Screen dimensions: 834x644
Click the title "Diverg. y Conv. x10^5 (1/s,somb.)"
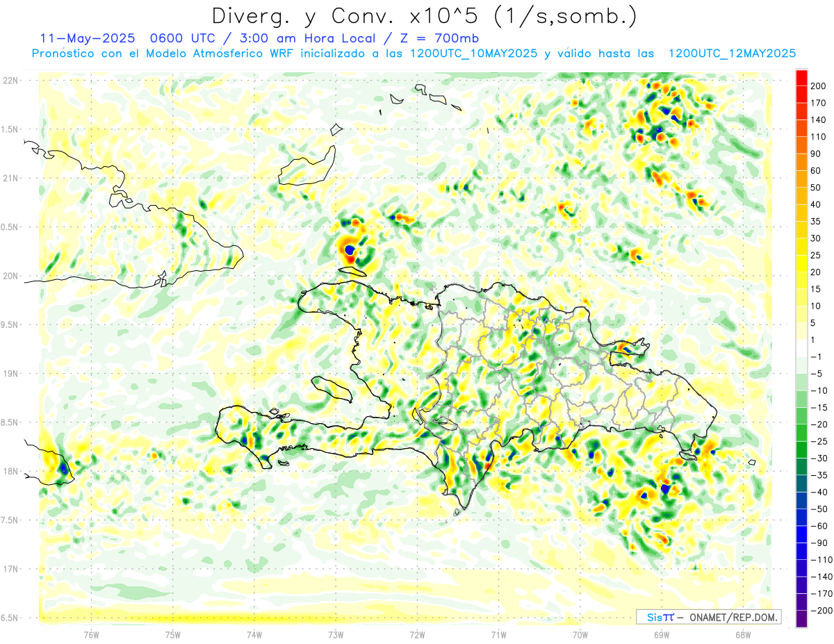pos(424,15)
